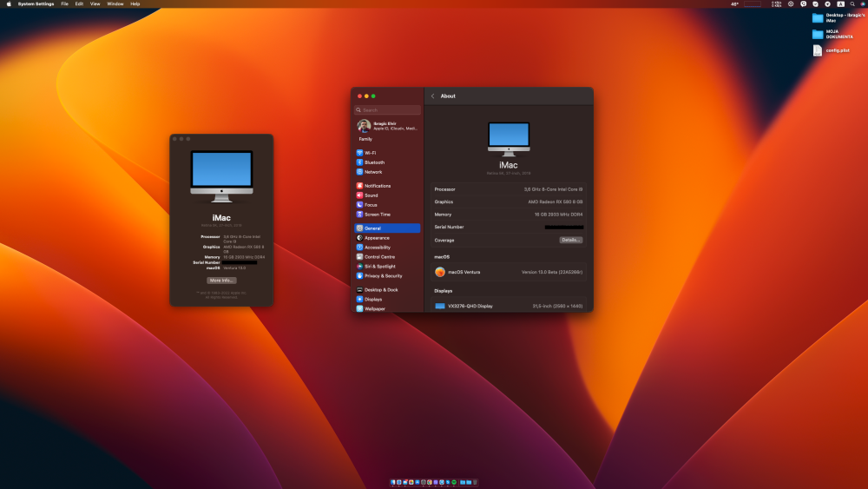
Task: Click the Apple ID profile avatar
Action: click(x=364, y=126)
